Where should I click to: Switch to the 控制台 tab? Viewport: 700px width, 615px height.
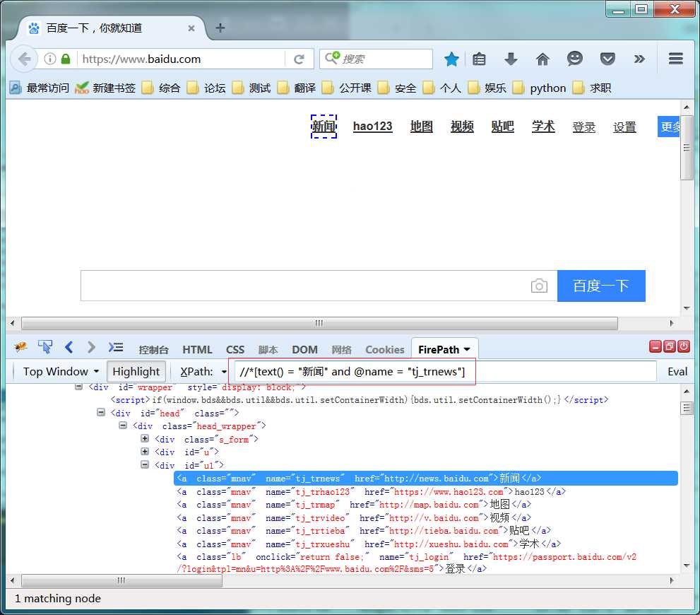point(153,350)
